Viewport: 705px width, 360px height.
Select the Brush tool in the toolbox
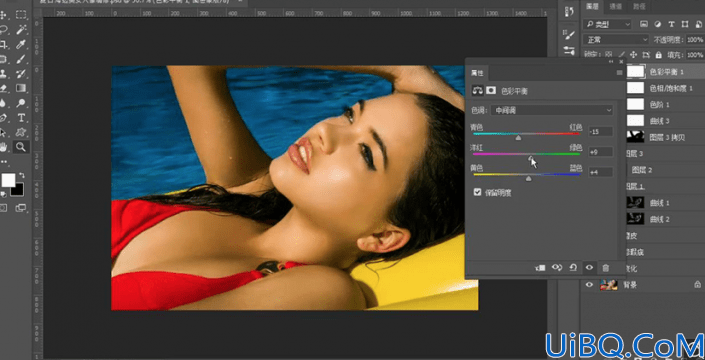[21, 59]
